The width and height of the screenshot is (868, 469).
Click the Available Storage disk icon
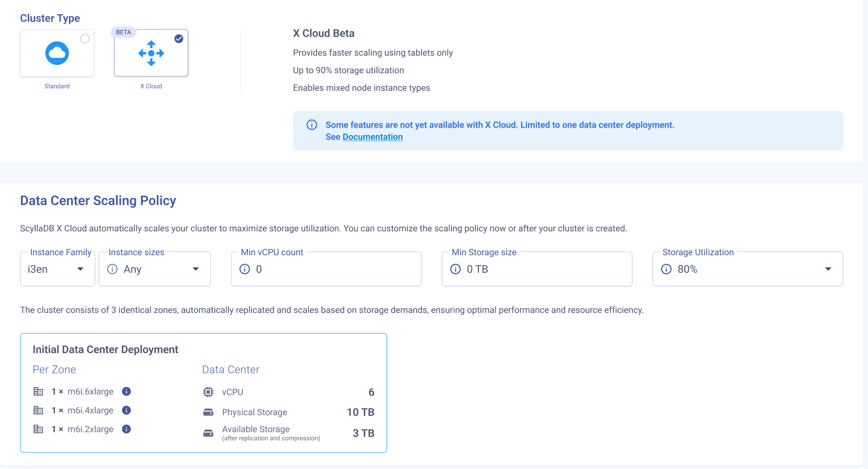[208, 433]
